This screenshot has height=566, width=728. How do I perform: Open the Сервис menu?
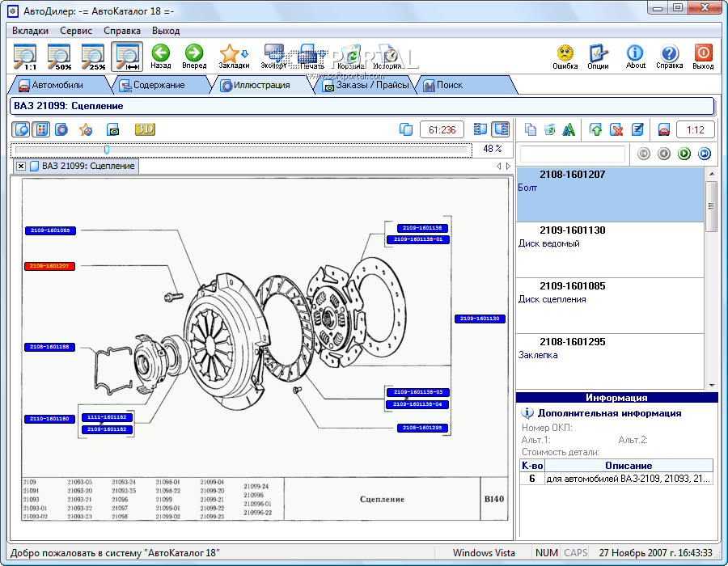(76, 31)
